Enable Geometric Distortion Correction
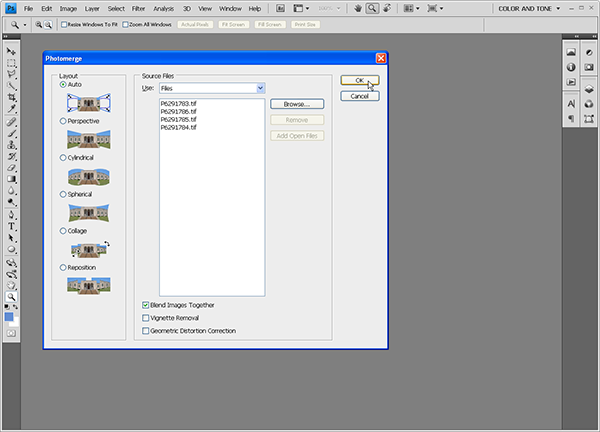The height and width of the screenshot is (432, 600). pos(145,331)
